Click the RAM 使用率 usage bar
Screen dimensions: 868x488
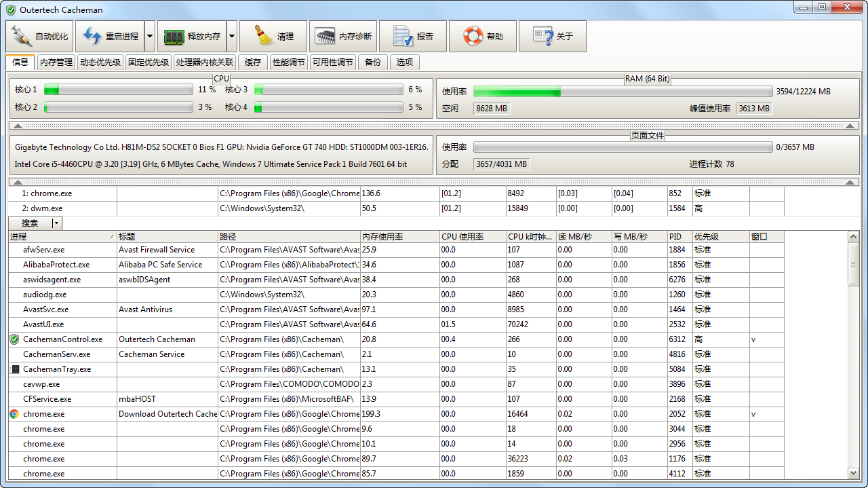623,92
